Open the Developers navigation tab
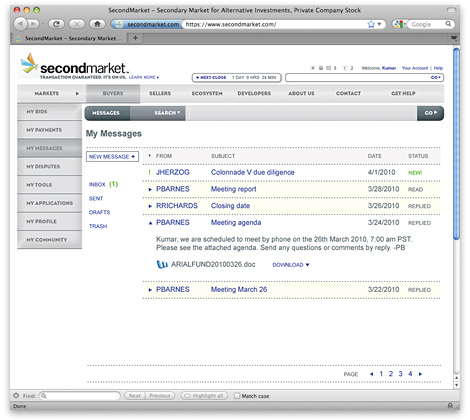The width and height of the screenshot is (470, 420). click(254, 93)
